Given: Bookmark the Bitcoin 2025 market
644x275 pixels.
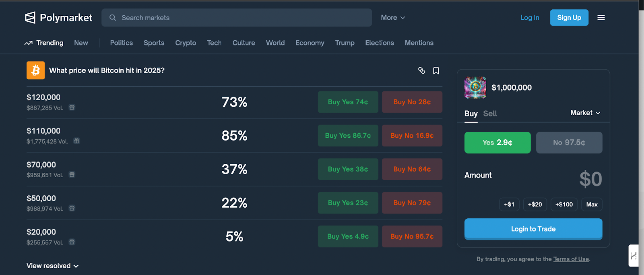Looking at the screenshot, I should point(436,70).
